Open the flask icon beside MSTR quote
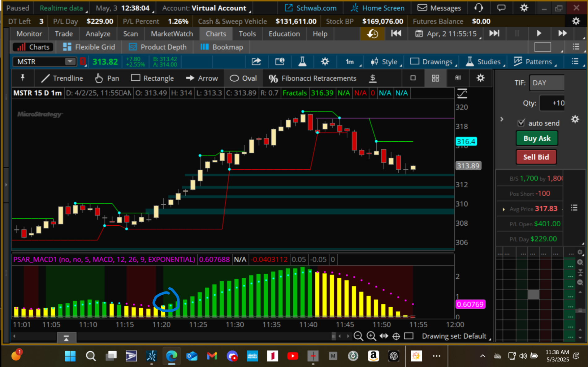The height and width of the screenshot is (367, 588). 302,62
